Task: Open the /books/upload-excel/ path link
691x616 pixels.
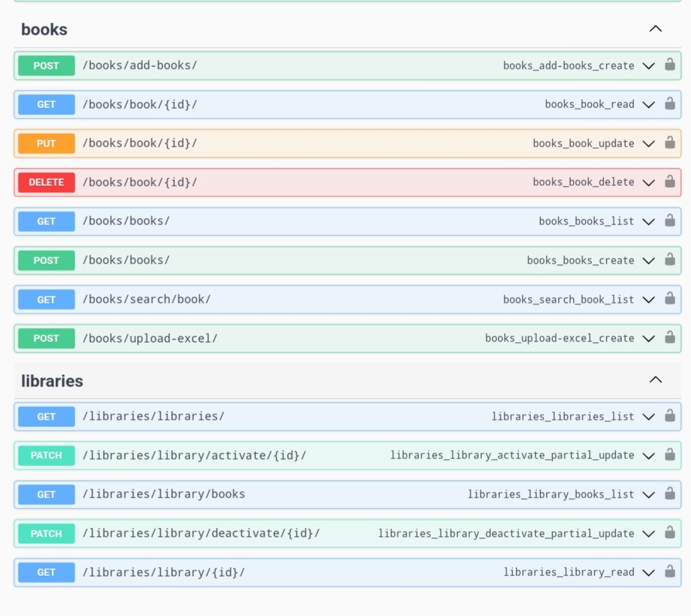Action: coord(150,338)
